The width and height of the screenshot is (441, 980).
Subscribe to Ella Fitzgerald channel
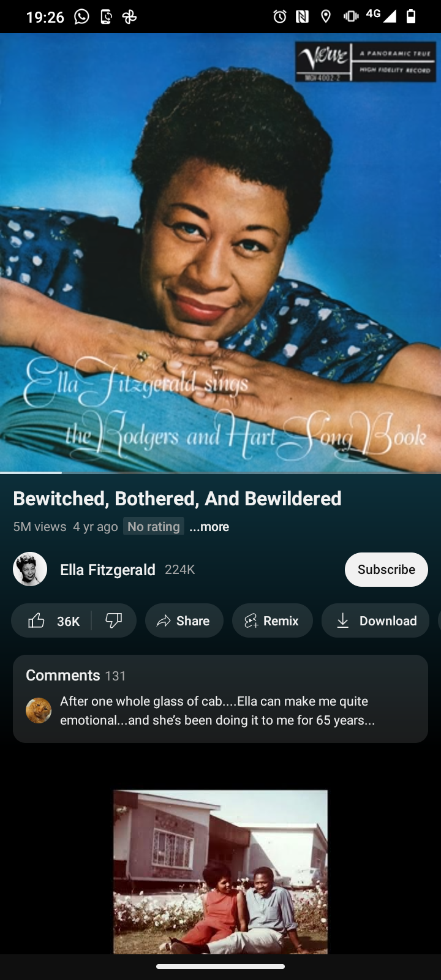(386, 570)
